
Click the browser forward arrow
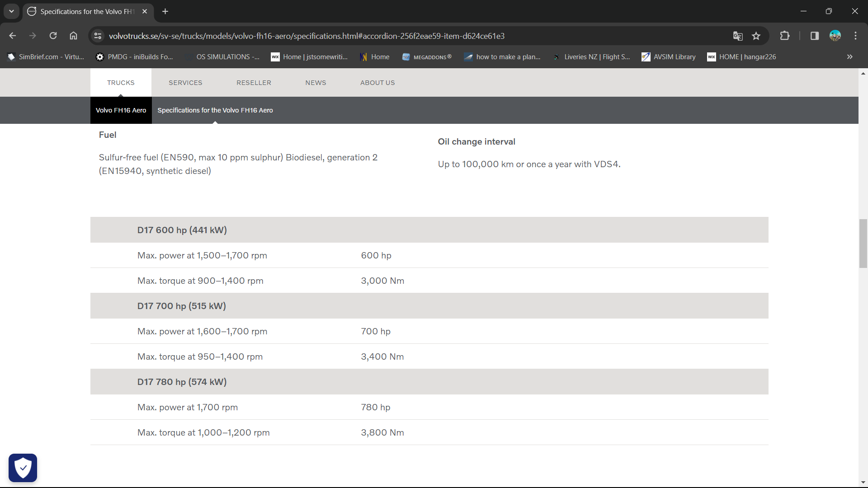coord(33,36)
